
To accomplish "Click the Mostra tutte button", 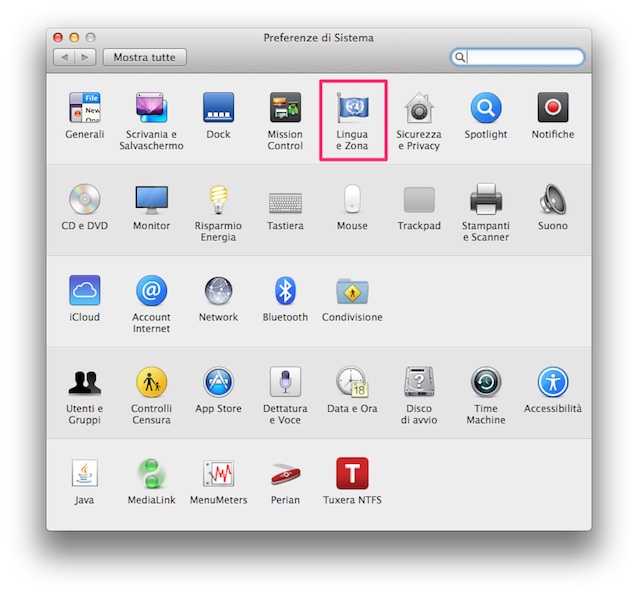I will click(144, 58).
